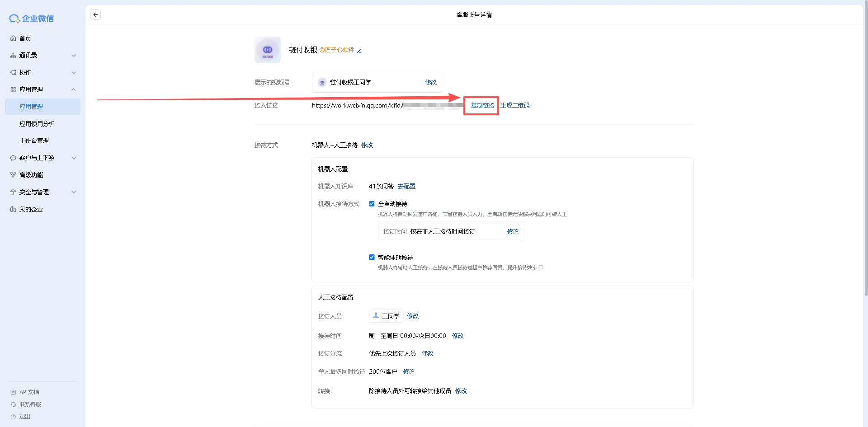Screen dimensions: 868x427
Task: Click 修改 for 转接 setting
Action: (461, 391)
